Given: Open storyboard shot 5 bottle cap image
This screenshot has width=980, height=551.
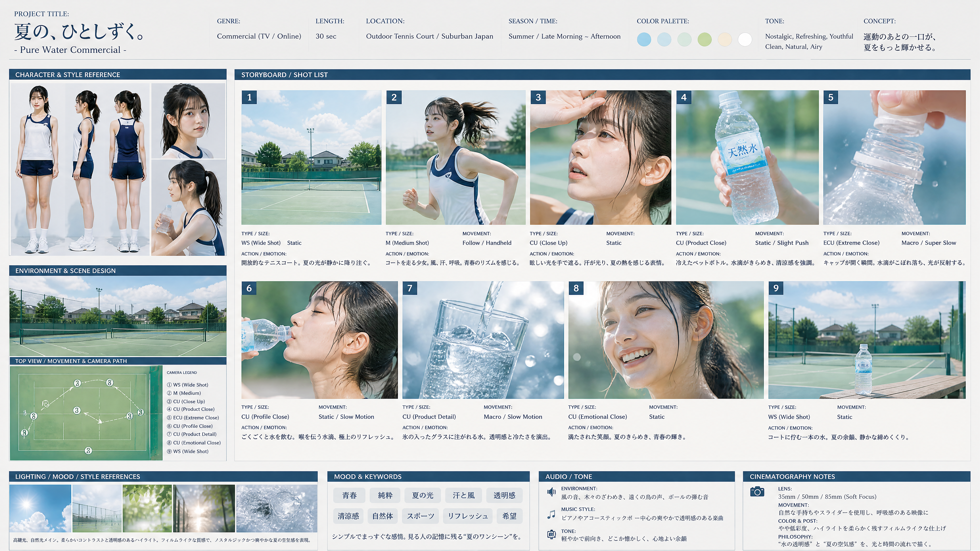Looking at the screenshot, I should tap(895, 157).
